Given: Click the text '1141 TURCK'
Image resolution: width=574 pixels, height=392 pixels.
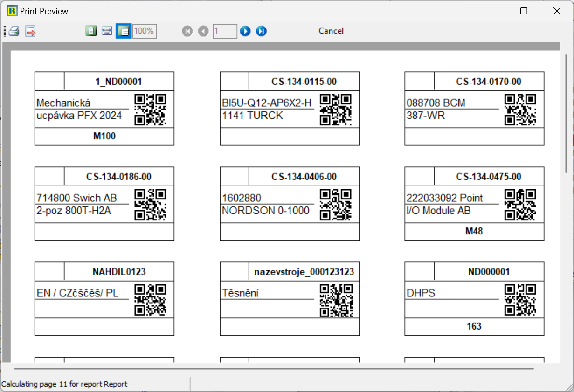Looking at the screenshot, I should tap(252, 116).
